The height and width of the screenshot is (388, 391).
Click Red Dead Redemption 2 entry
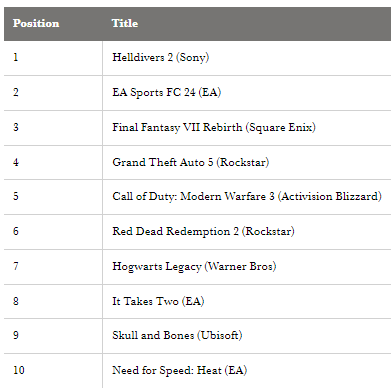coord(203,231)
